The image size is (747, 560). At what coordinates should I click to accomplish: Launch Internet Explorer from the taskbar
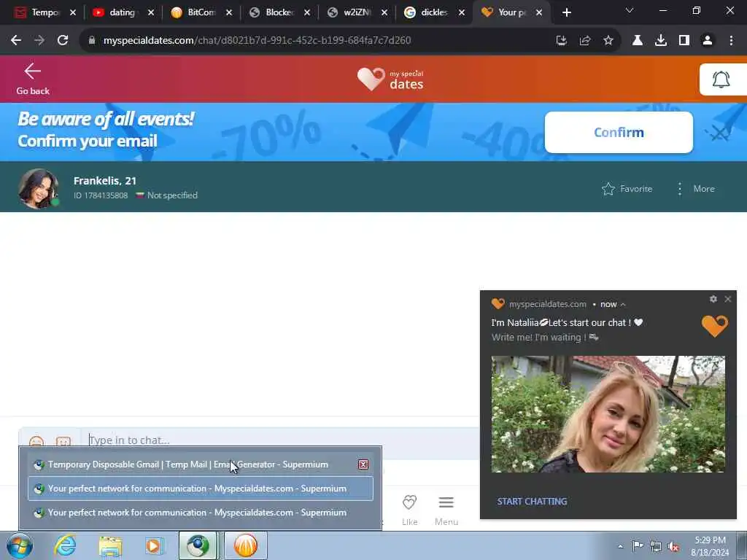tap(65, 545)
